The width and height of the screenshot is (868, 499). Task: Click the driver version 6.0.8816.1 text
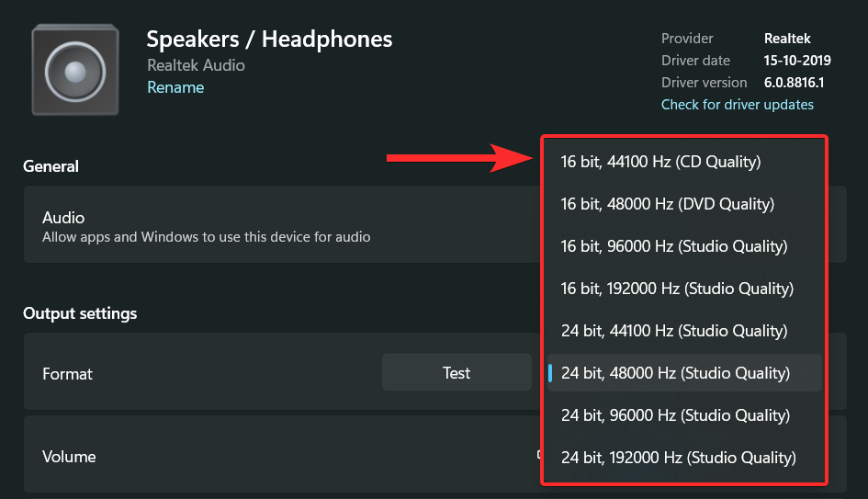(795, 83)
